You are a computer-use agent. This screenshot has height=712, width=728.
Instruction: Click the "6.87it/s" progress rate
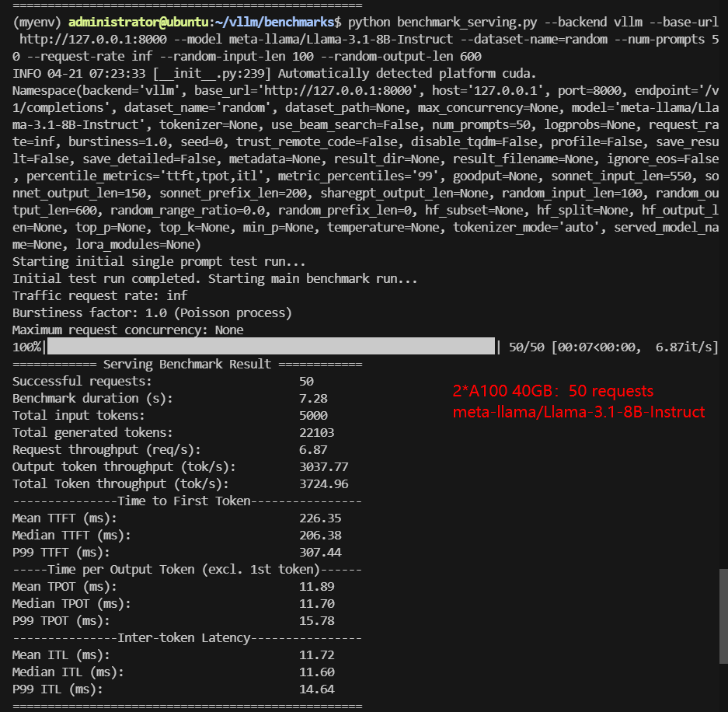[x=684, y=347]
